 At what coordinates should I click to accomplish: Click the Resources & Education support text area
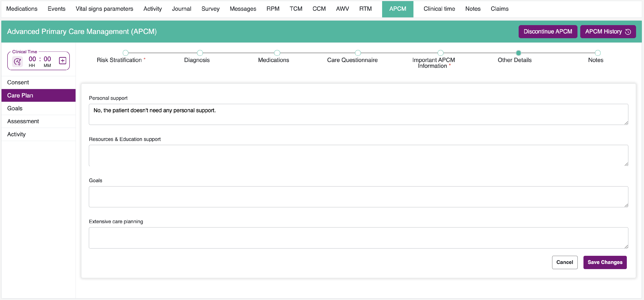[x=358, y=156]
